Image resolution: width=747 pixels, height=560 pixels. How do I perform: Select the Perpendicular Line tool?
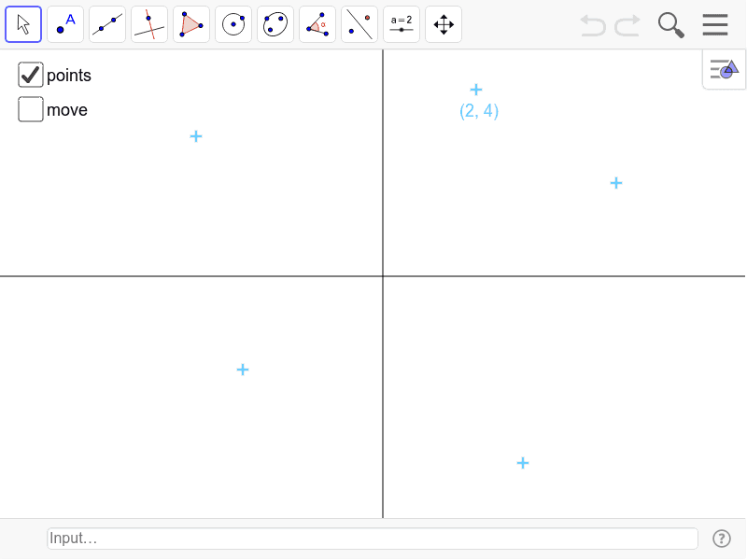[x=149, y=24]
